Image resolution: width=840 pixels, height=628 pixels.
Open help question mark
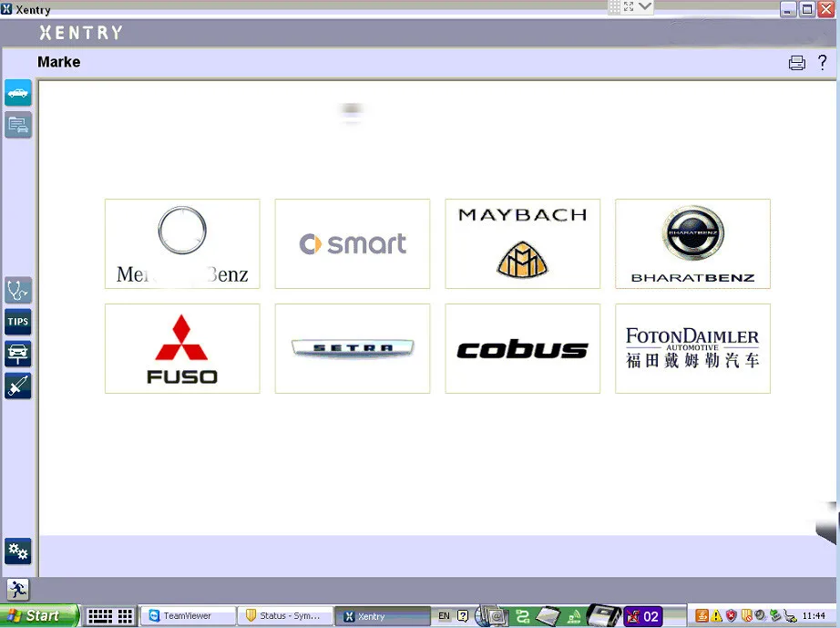pyautogui.click(x=823, y=62)
